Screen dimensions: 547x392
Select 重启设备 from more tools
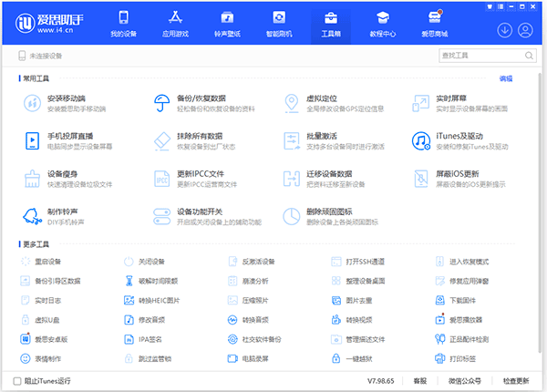tap(41, 262)
